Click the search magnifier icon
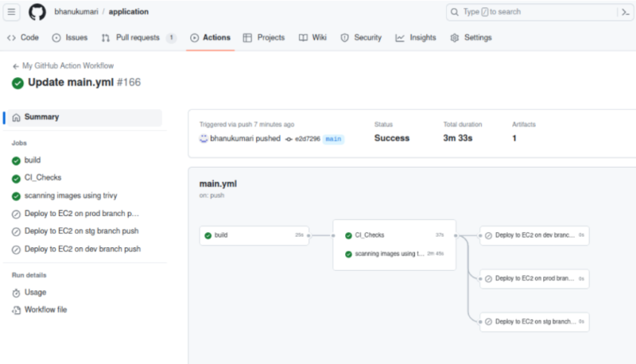Viewport: 636px width, 364px height. (455, 12)
